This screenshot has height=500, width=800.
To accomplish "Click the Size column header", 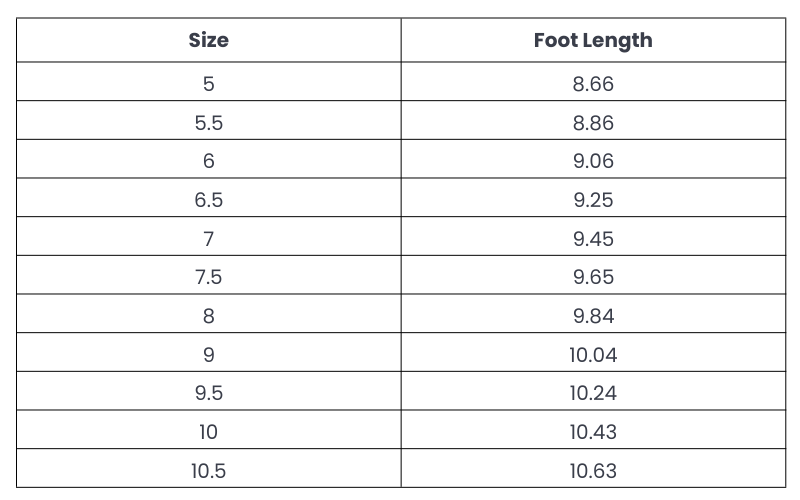I will [x=208, y=40].
